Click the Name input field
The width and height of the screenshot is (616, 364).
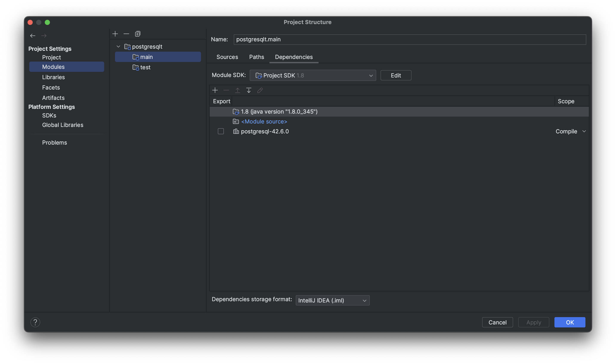(x=410, y=40)
